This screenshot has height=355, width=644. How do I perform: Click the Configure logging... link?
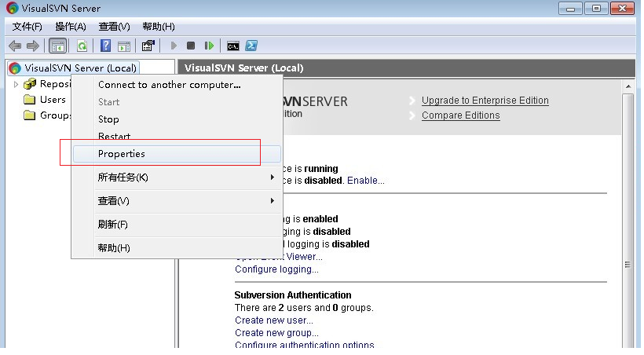[x=276, y=269]
